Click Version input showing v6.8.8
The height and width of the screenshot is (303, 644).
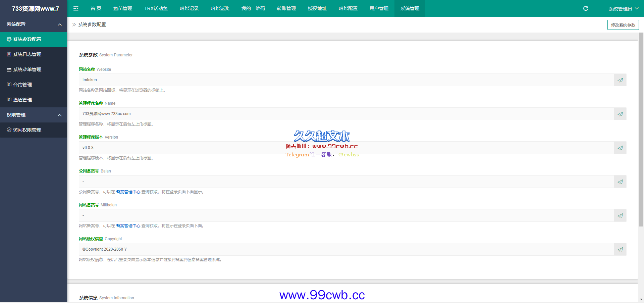346,148
